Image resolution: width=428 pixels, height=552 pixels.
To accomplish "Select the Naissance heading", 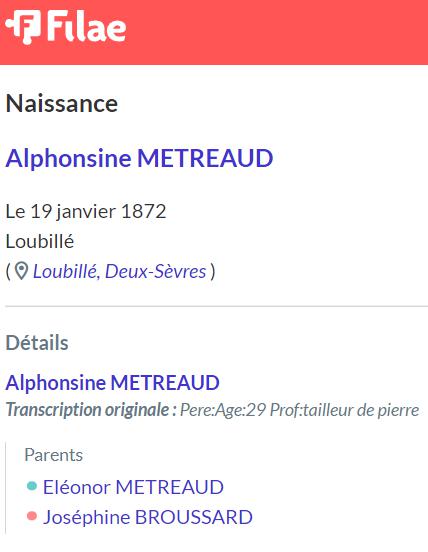I will 62,104.
